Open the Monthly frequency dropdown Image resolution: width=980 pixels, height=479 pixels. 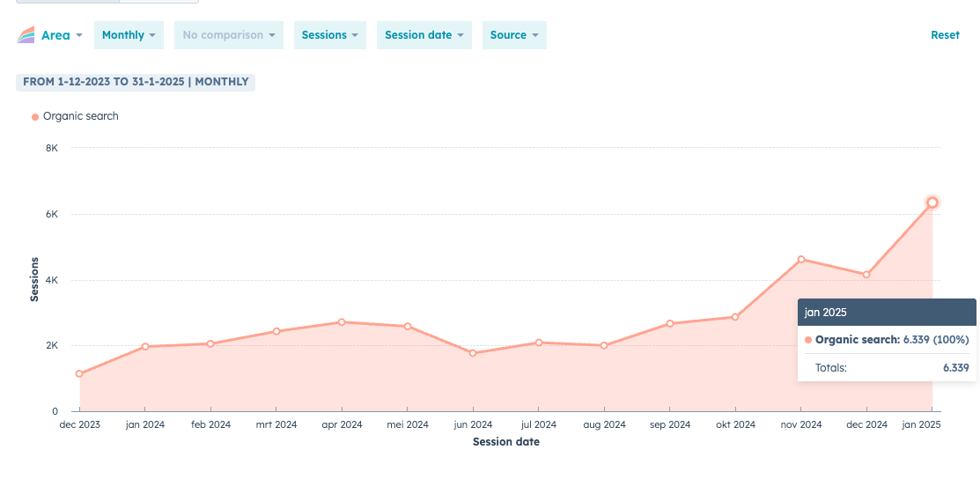129,35
